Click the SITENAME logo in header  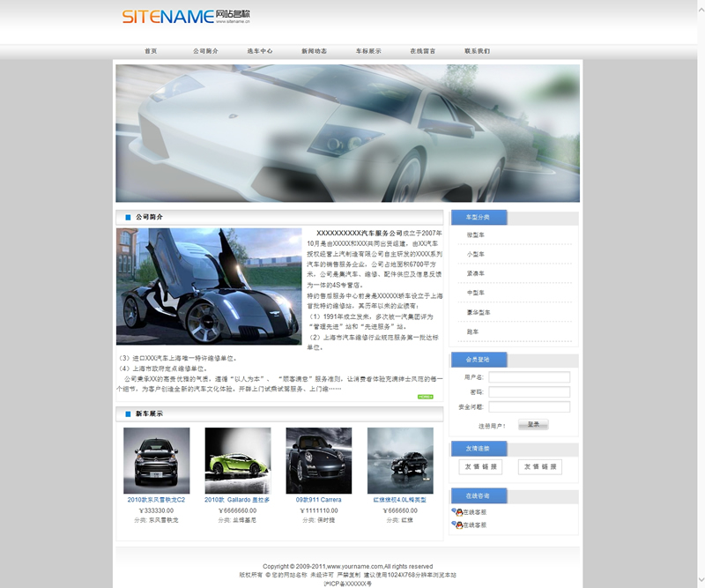coord(185,17)
